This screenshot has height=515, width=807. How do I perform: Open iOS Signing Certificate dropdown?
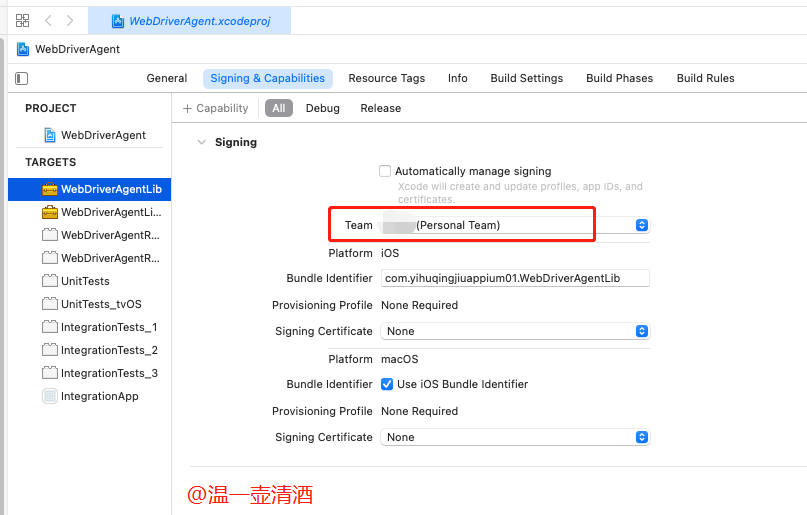pos(515,331)
